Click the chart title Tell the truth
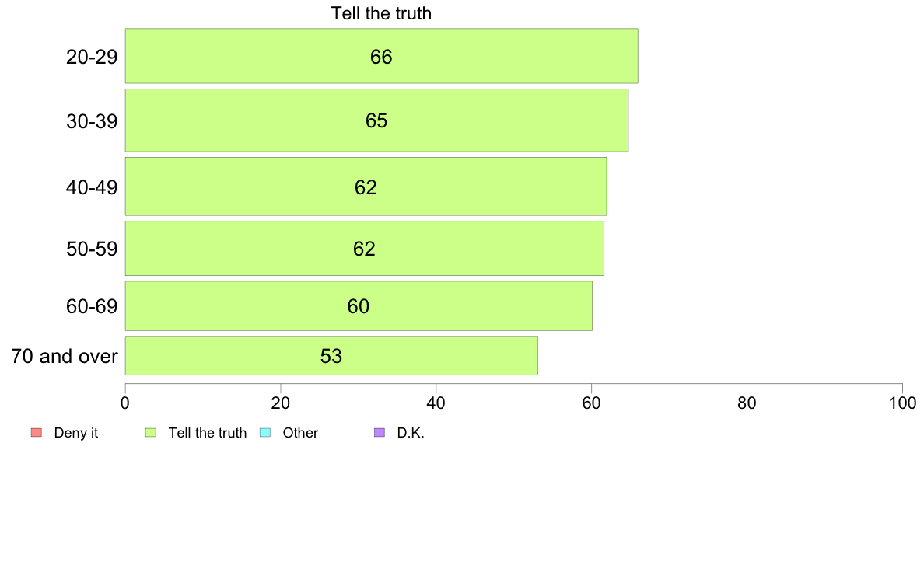The height and width of the screenshot is (572, 924). 381,13
